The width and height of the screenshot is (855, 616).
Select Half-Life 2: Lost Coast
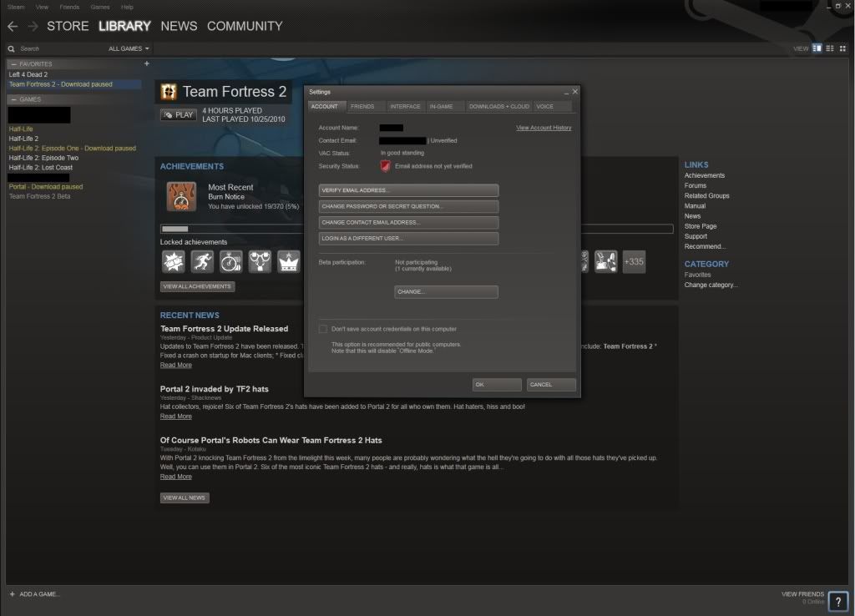point(40,168)
